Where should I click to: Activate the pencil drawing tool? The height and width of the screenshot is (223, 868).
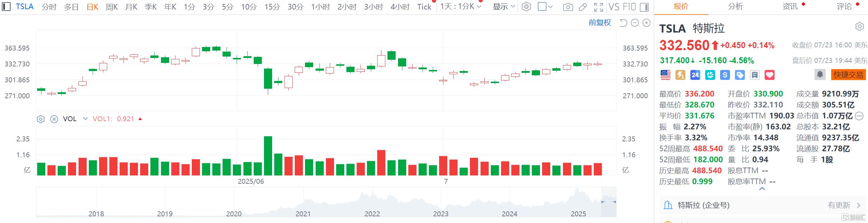point(583,7)
